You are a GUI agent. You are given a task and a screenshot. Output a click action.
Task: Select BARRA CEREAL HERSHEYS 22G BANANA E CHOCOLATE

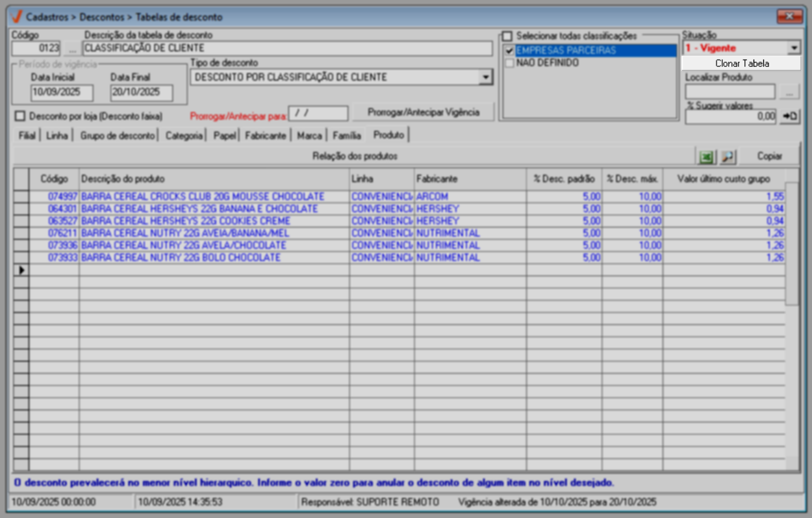(x=200, y=209)
